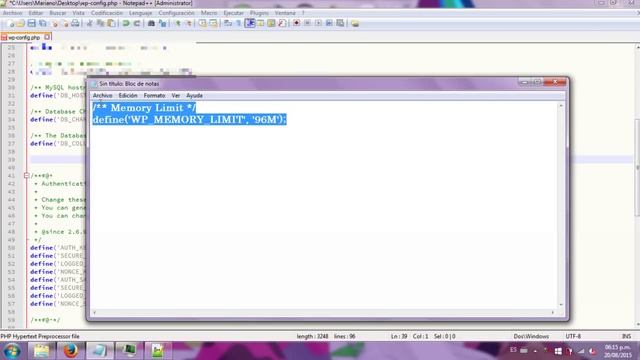This screenshot has width=640, height=360.
Task: Create a new file in Notepad++
Action: point(11,23)
